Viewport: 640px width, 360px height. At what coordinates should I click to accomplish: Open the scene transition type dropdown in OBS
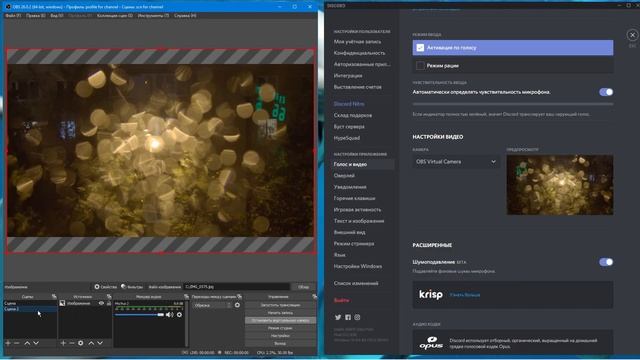point(212,305)
